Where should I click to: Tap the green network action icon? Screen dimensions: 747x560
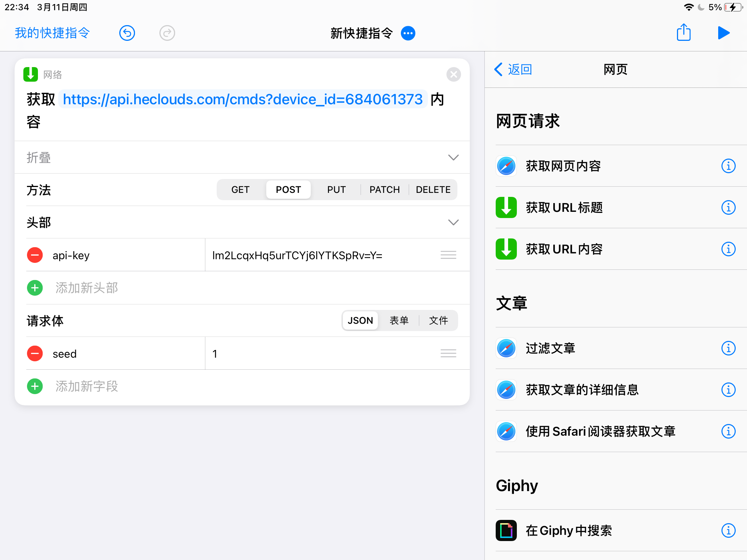tap(31, 74)
